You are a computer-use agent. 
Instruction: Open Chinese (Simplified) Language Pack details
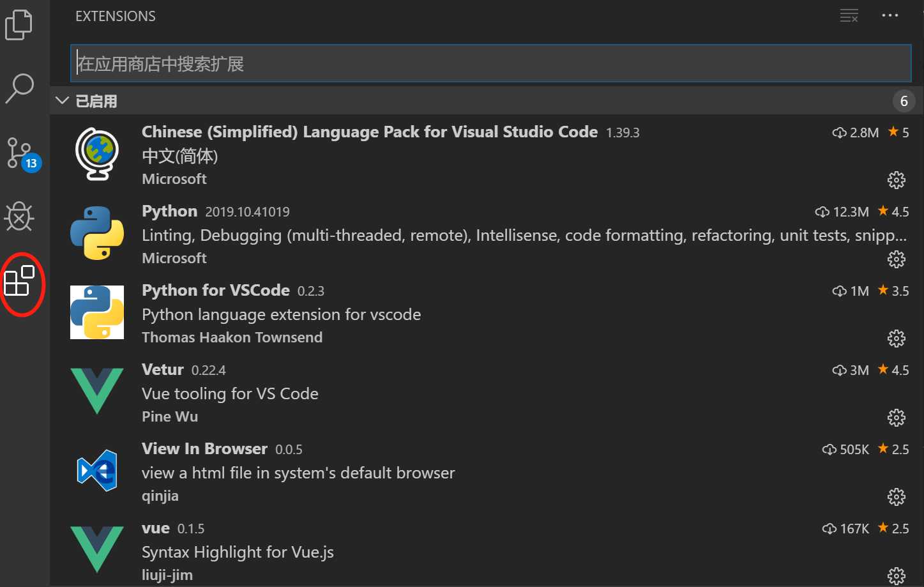click(370, 132)
